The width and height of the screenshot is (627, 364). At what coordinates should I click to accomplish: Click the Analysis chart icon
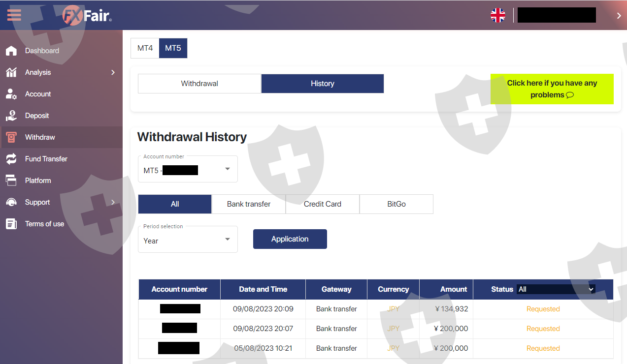(x=11, y=72)
